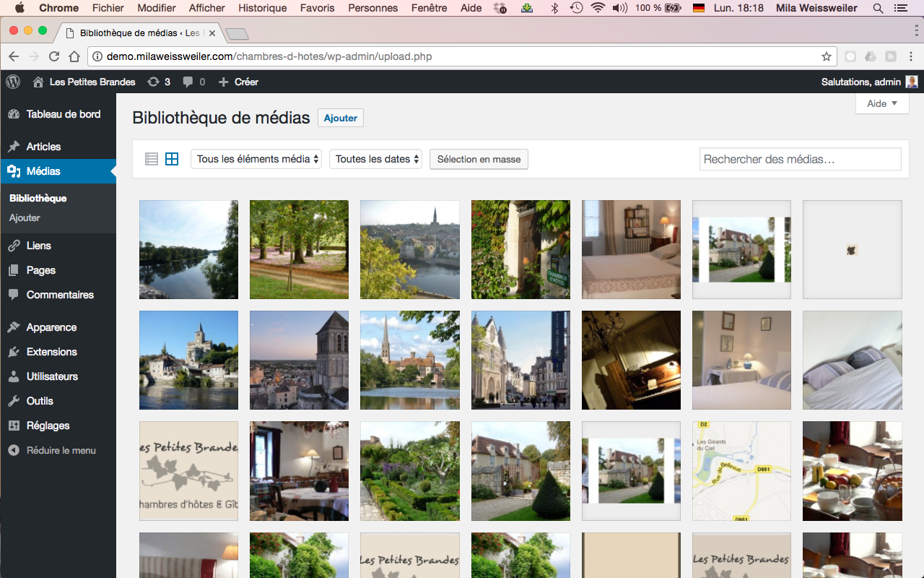
Task: Select the dark piano and chandelier thumbnail
Action: 631,360
